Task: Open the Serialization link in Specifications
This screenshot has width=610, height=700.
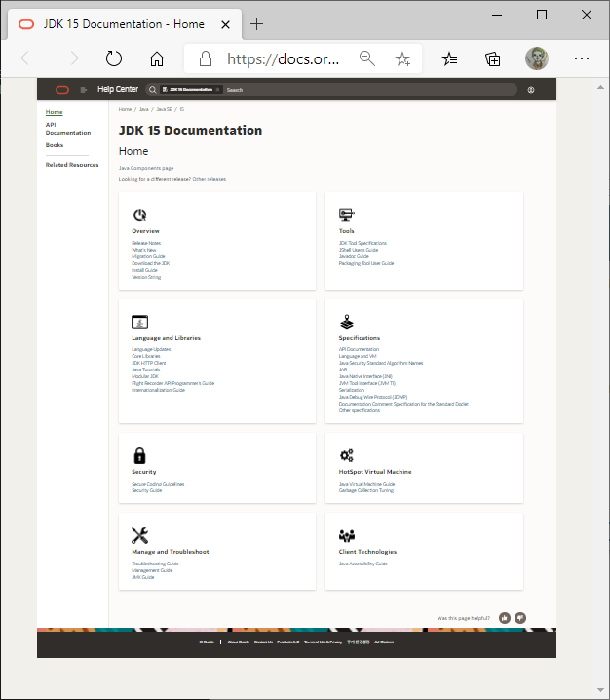Action: [351, 390]
